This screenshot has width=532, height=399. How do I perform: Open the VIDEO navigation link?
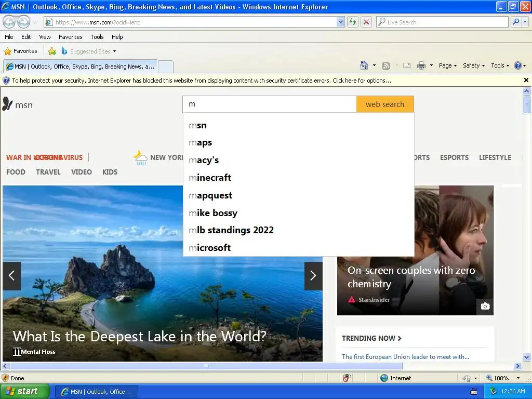[82, 172]
